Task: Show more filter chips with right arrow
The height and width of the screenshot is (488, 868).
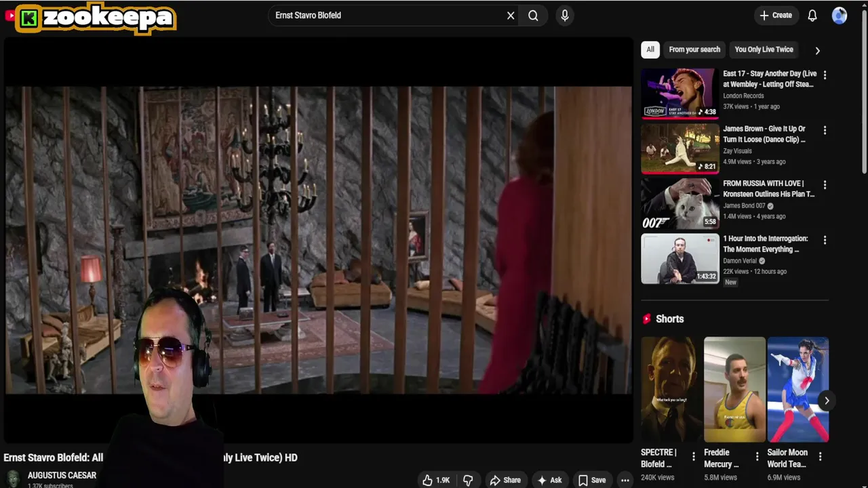Action: [x=817, y=50]
